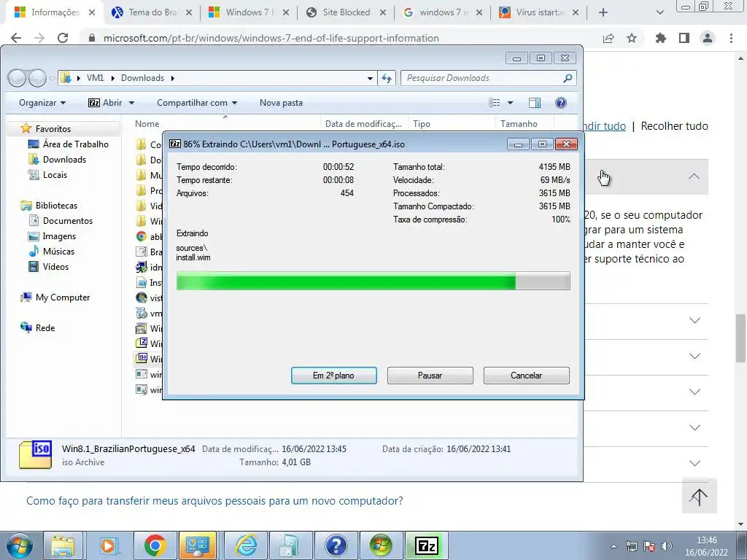Select Imagens library
The height and width of the screenshot is (560, 747).
click(52, 236)
